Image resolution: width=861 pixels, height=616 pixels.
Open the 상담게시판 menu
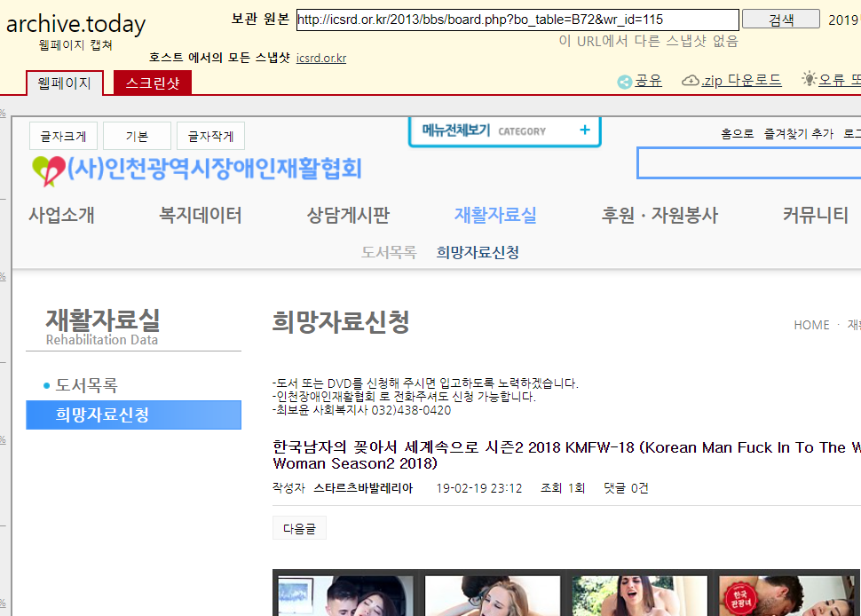coord(348,215)
